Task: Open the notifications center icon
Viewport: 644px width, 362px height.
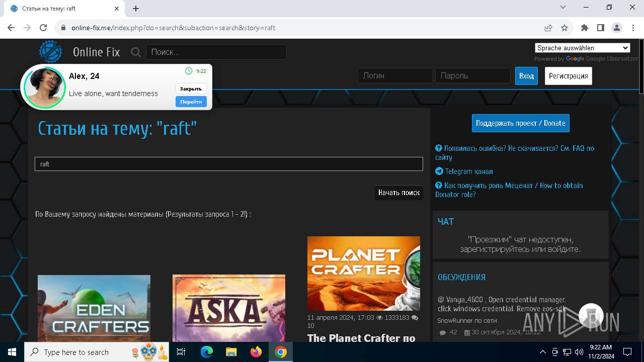Action: (x=627, y=352)
